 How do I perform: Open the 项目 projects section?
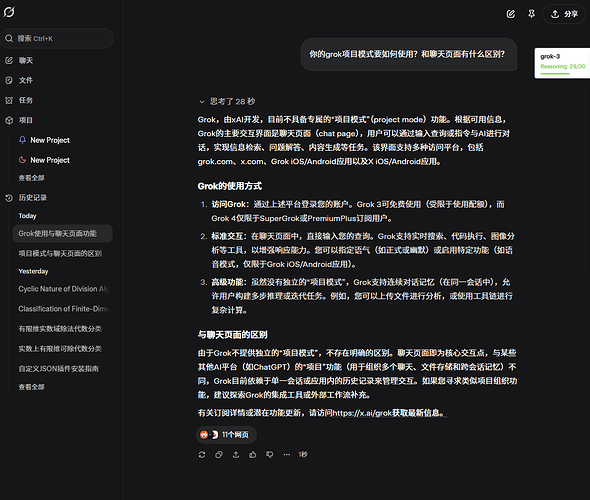click(x=26, y=120)
